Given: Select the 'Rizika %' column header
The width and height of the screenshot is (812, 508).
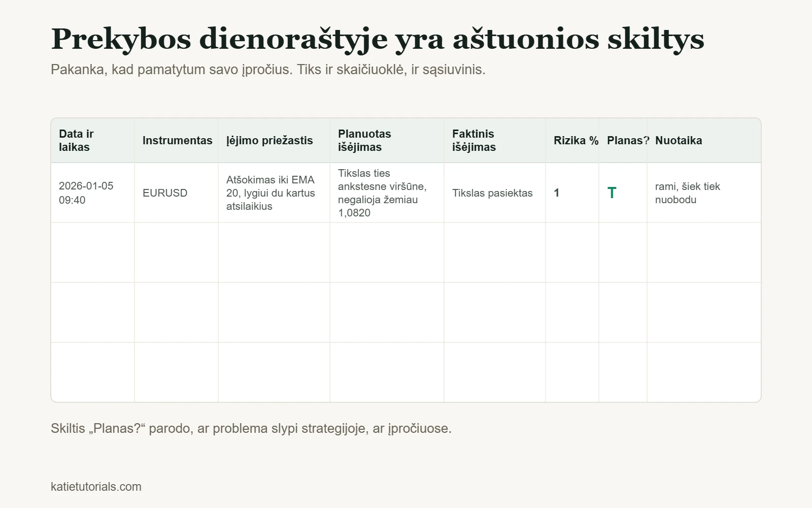Looking at the screenshot, I should (x=572, y=141).
